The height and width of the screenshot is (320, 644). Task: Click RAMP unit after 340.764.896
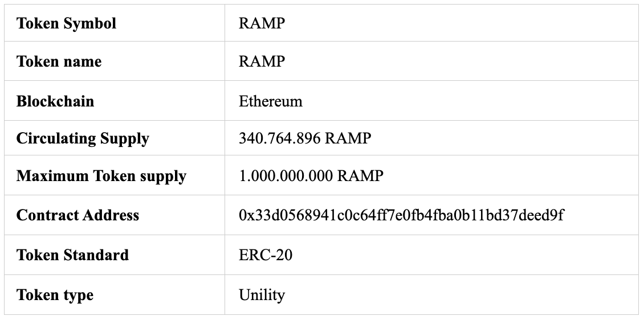348,138
